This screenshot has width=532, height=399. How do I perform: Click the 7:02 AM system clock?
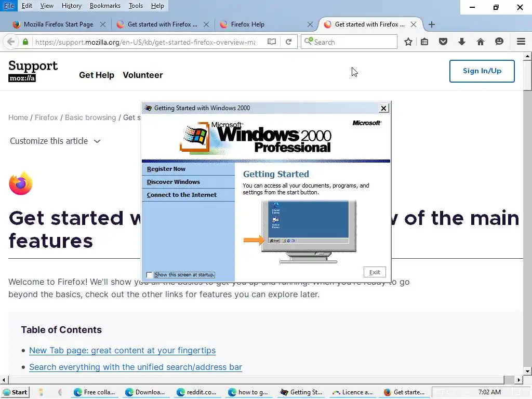pyautogui.click(x=489, y=392)
